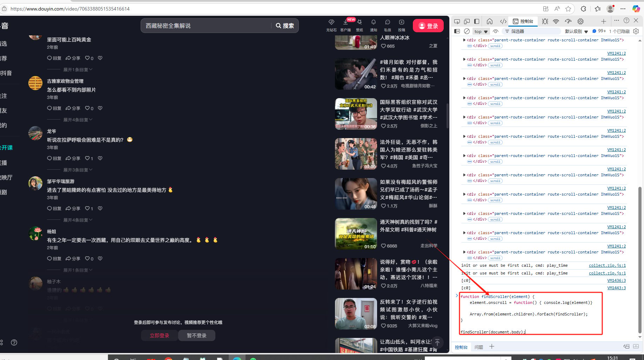Switch to the 问题 drawer tab
Screen dimensions: 644x360
click(479, 347)
